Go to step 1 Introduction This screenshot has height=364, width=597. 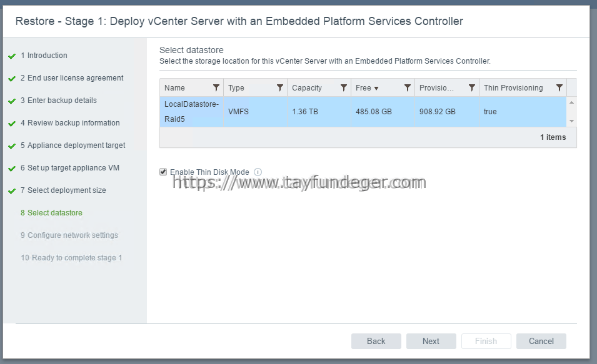coord(44,56)
